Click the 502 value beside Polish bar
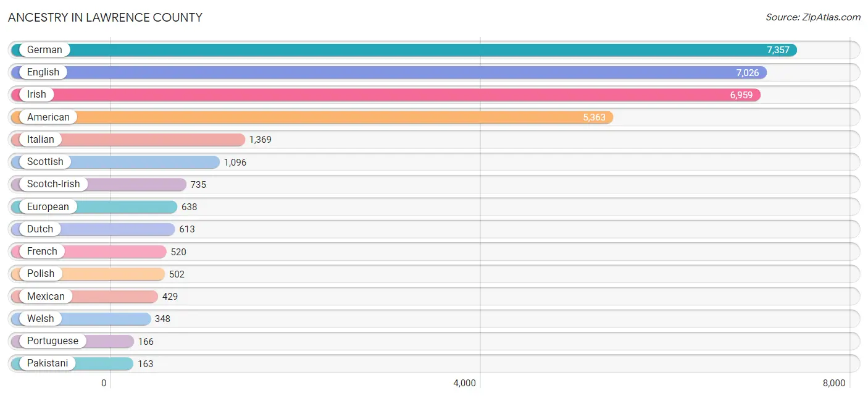The height and width of the screenshot is (398, 868). pos(177,274)
